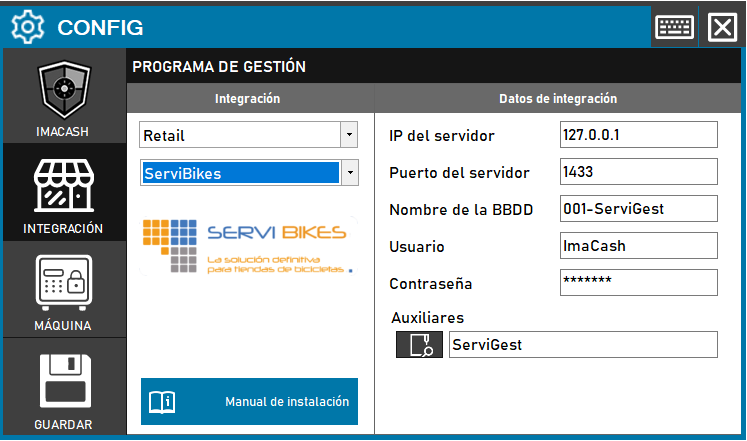Select the Nombre de la BBDD field

638,208
